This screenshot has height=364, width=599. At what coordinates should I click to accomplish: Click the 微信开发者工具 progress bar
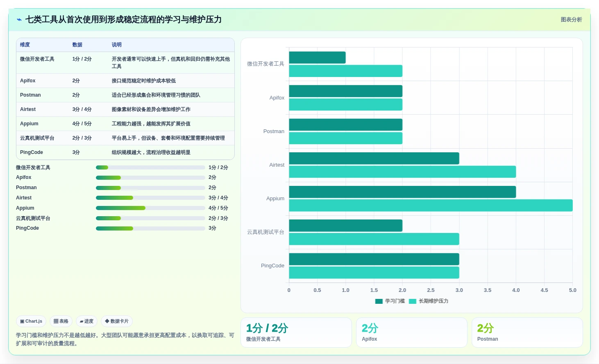pos(150,167)
